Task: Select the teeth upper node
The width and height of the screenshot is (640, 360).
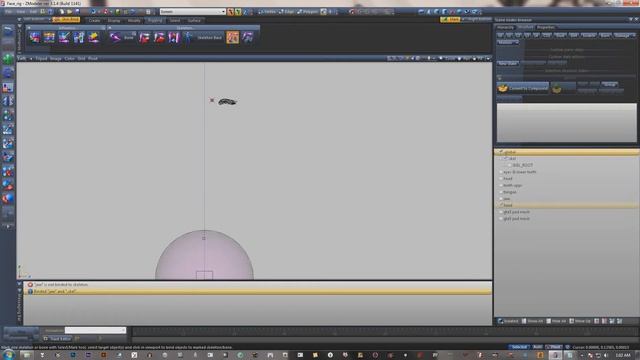Action: (x=513, y=185)
